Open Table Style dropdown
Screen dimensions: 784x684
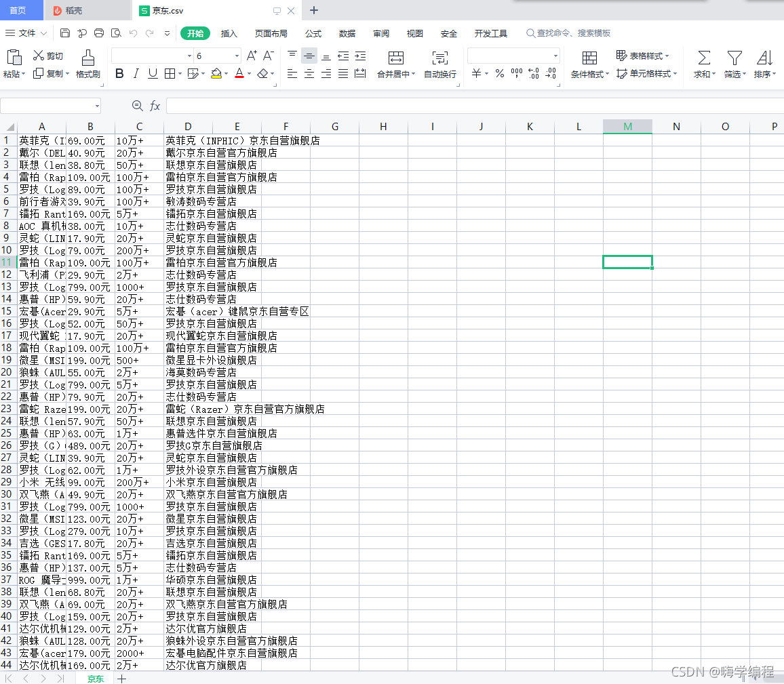[x=642, y=56]
